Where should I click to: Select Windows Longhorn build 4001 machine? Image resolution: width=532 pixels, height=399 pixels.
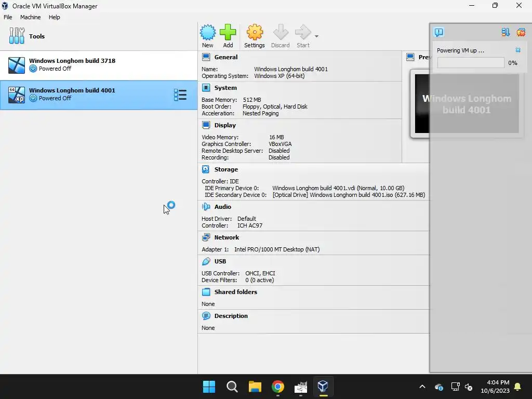[99, 95]
